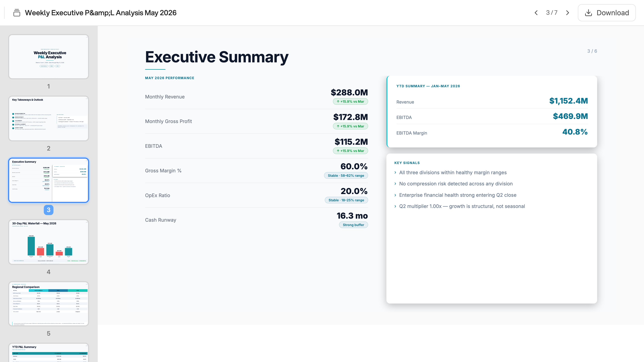This screenshot has width=644, height=362.
Task: Click the OpEx Ratio row label
Action: (x=157, y=195)
